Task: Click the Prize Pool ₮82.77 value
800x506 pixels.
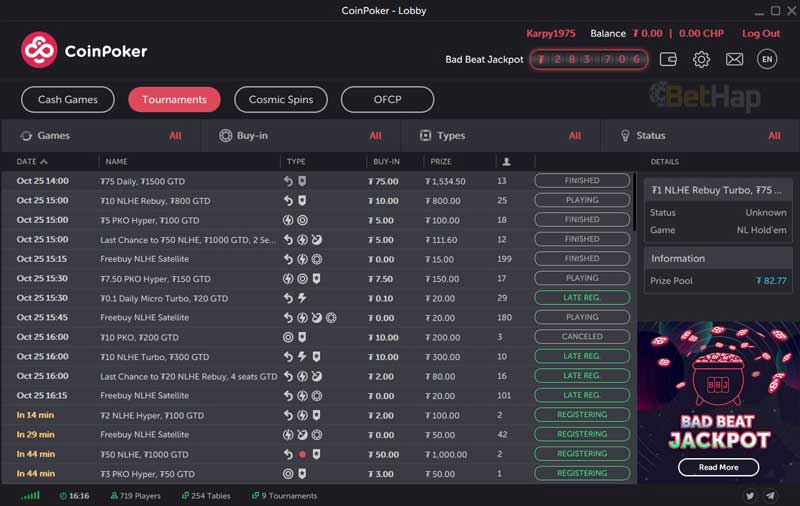Action: click(x=771, y=281)
